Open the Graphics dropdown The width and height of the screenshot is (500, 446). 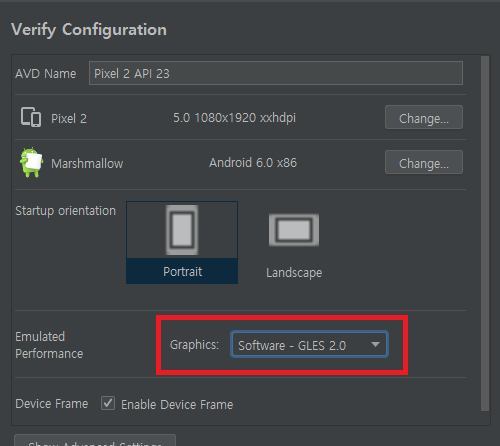click(309, 345)
